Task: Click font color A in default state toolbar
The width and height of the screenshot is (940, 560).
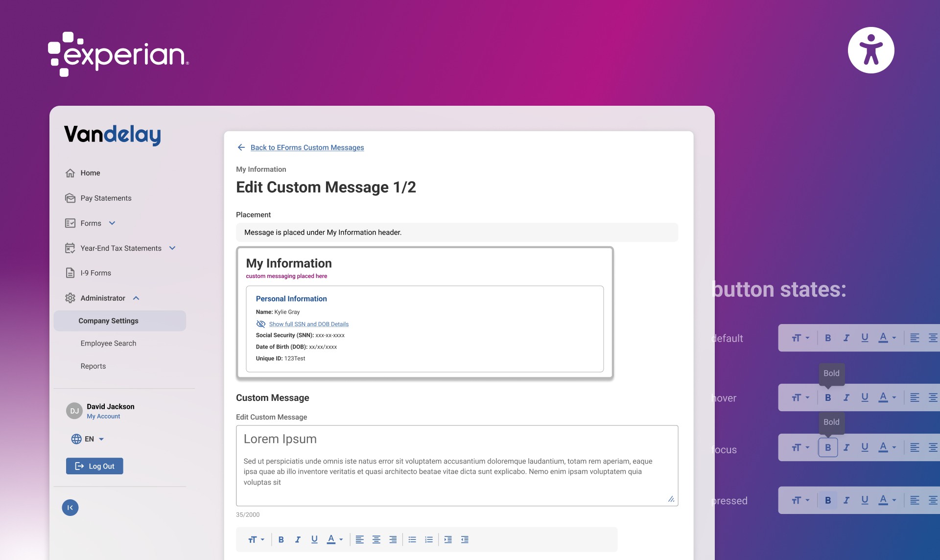Action: 883,338
